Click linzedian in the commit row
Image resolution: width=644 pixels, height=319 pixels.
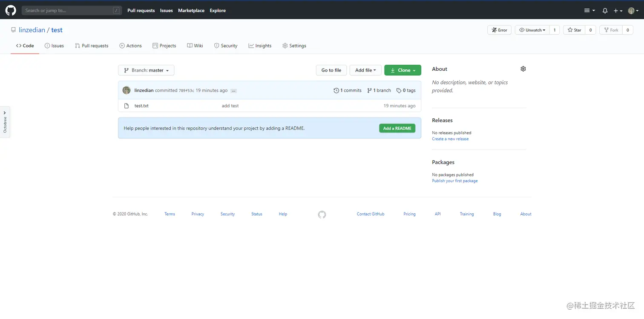pos(144,90)
